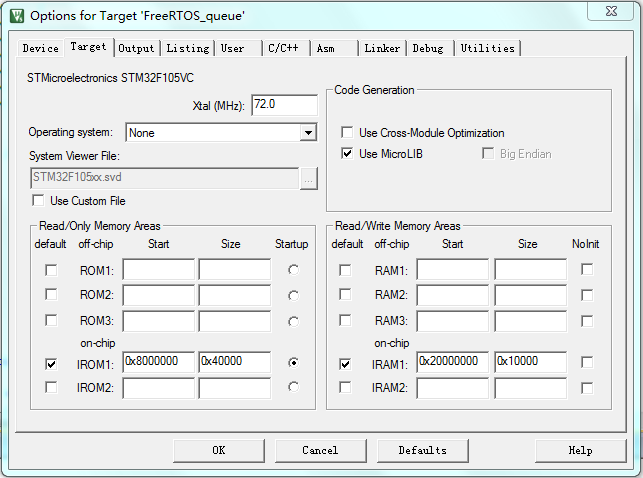Click the ROM1 Start address field
Screen dimensions: 643x478
pos(159,269)
